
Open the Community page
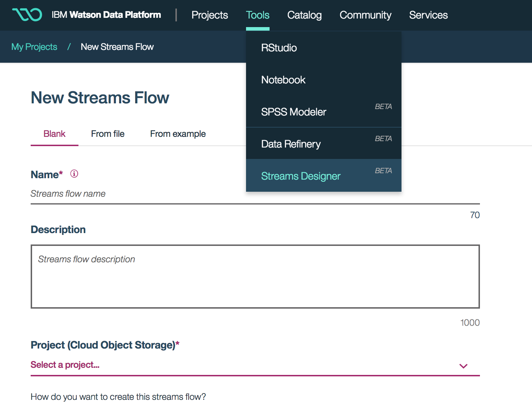pos(365,15)
